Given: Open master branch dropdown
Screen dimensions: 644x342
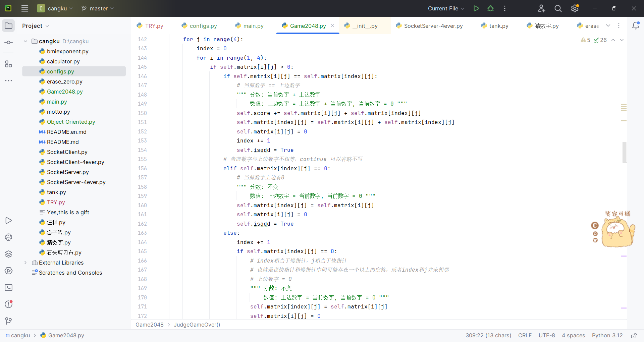Looking at the screenshot, I should tap(98, 8).
